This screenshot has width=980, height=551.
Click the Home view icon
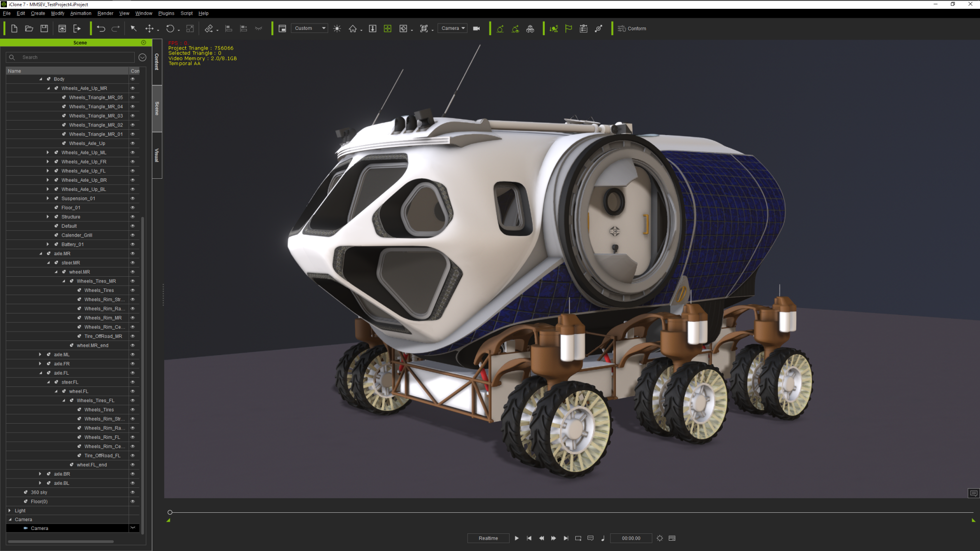353,28
